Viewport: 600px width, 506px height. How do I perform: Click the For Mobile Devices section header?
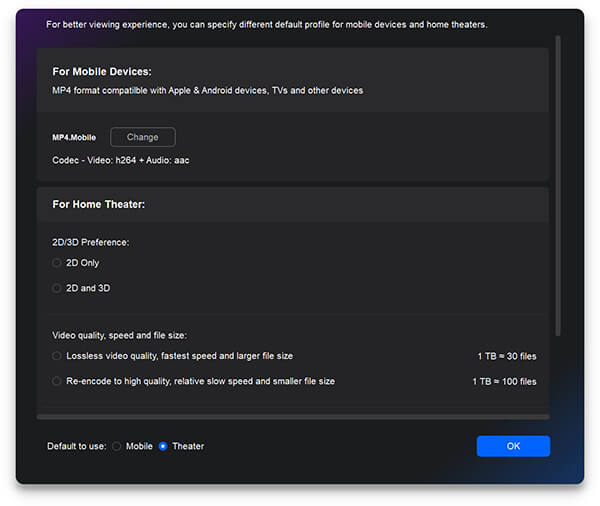[x=102, y=71]
